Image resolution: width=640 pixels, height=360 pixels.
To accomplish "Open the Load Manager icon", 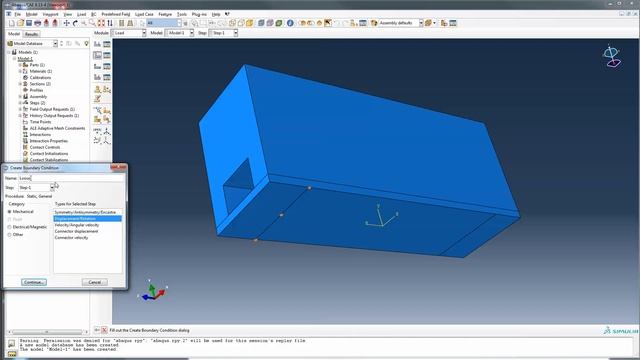I will pos(107,44).
